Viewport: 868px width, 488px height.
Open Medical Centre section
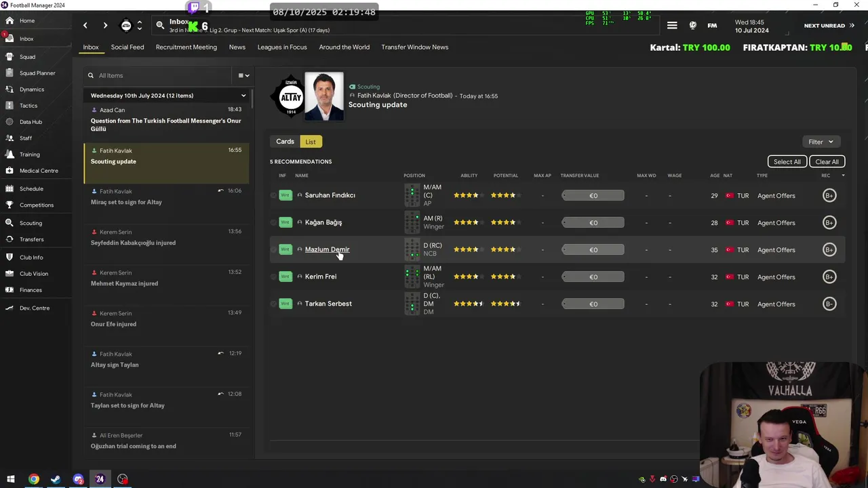click(x=39, y=171)
